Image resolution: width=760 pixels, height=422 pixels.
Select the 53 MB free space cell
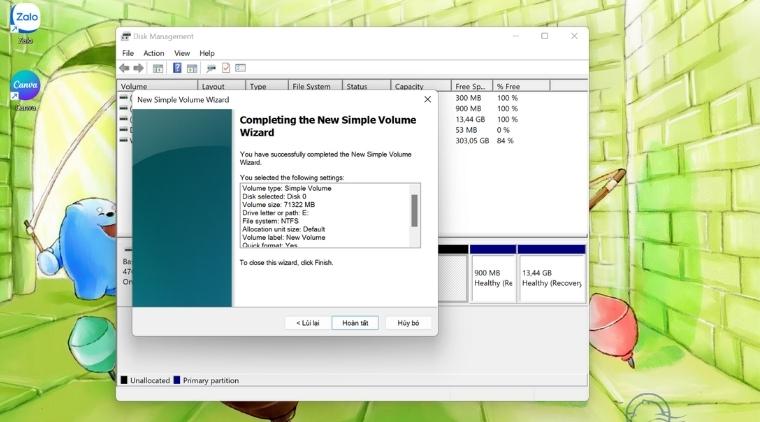click(466, 130)
